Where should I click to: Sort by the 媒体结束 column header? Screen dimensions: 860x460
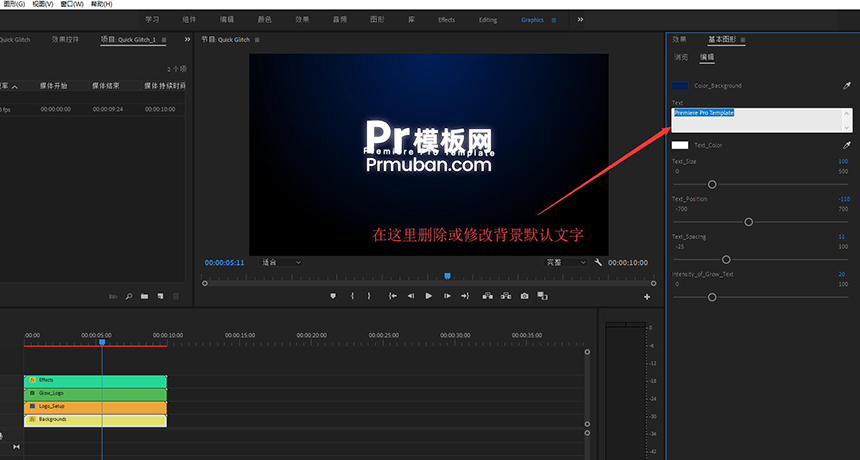105,86
